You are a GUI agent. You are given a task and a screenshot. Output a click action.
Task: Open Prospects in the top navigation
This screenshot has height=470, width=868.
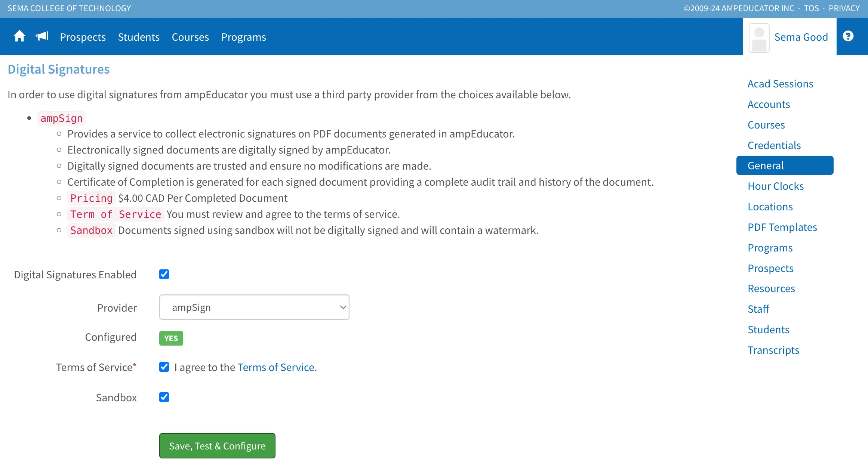pyautogui.click(x=83, y=37)
